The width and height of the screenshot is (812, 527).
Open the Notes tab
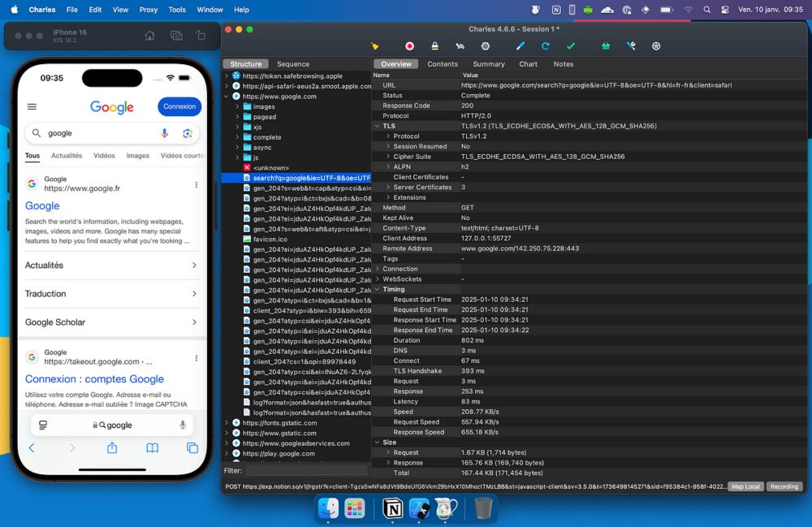[564, 64]
